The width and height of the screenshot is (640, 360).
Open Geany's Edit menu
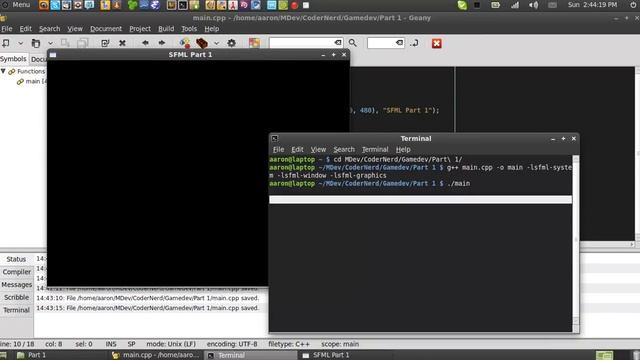click(x=25, y=29)
